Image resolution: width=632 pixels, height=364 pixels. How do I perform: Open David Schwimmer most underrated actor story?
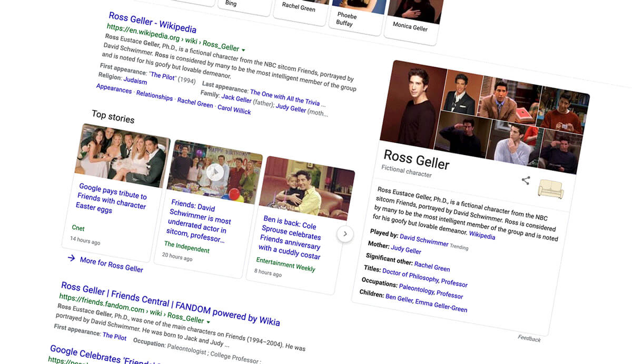199,220
